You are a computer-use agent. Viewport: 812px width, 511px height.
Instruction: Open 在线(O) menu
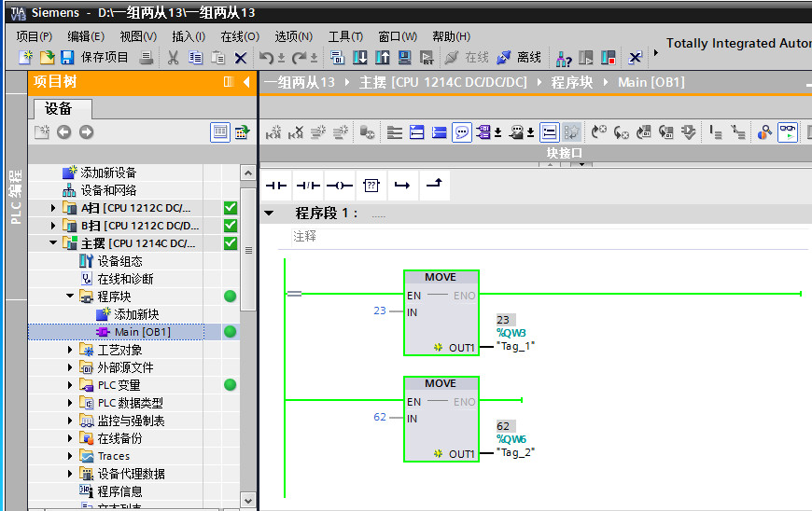tap(240, 36)
